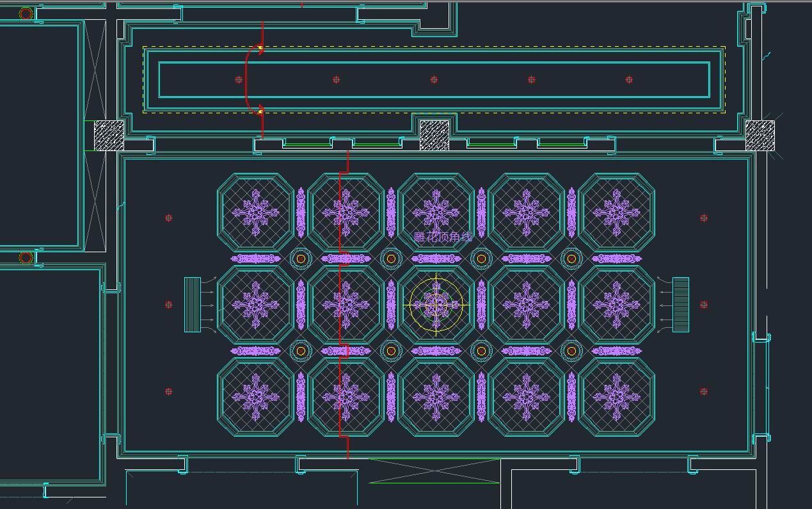Select upper-left round lamp between octagon panels

(x=301, y=259)
